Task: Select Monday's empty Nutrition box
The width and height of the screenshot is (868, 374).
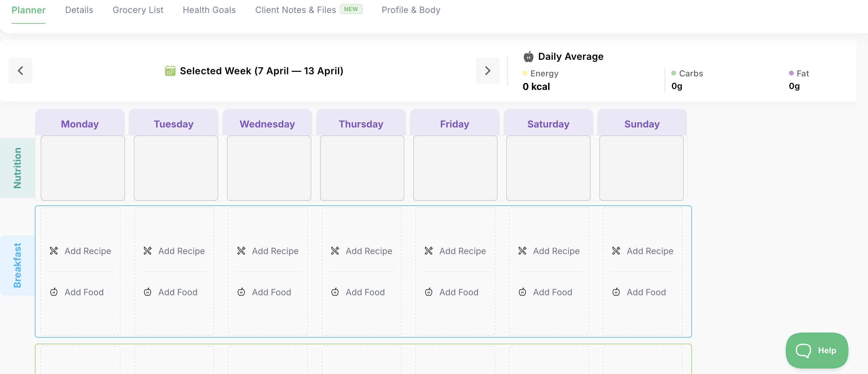Action: click(83, 168)
